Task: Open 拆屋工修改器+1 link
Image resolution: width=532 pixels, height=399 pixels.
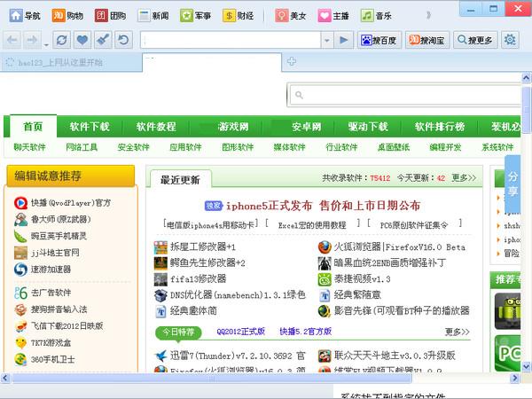Action: (x=203, y=246)
